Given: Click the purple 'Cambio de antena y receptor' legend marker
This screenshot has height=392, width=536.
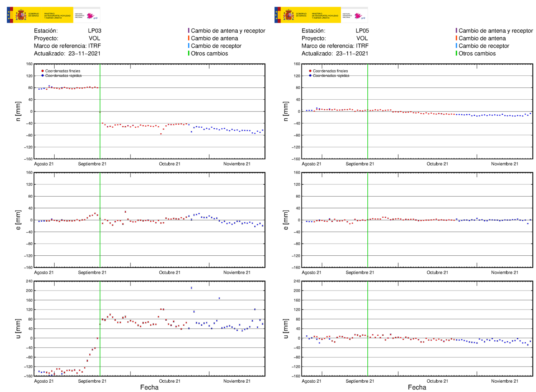Looking at the screenshot, I should coord(189,31).
